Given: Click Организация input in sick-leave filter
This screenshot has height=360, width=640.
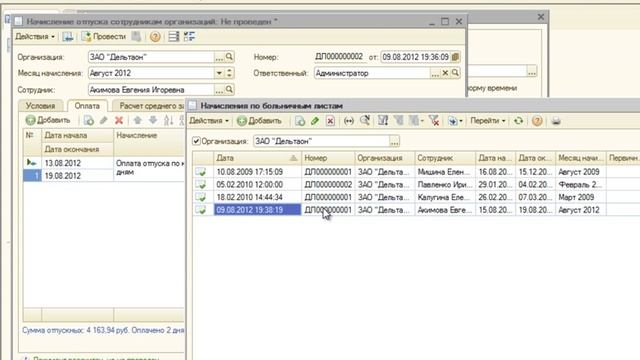Looking at the screenshot, I should (321, 141).
